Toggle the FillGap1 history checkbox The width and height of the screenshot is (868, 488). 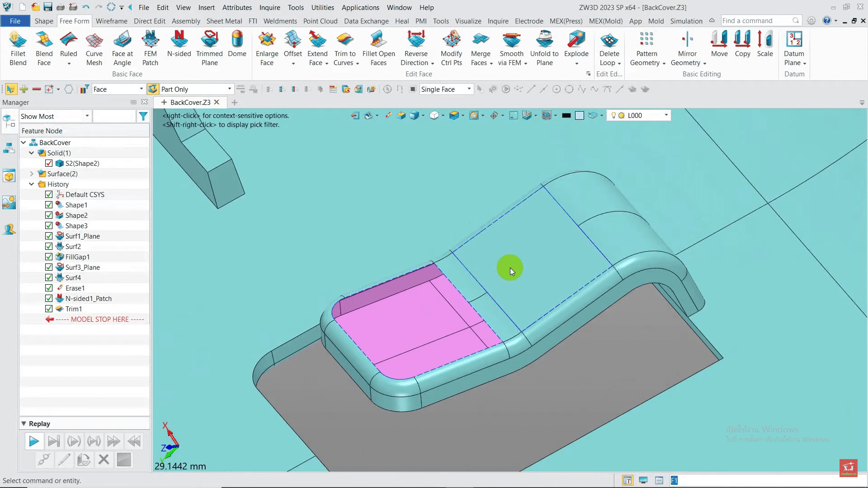pos(49,257)
